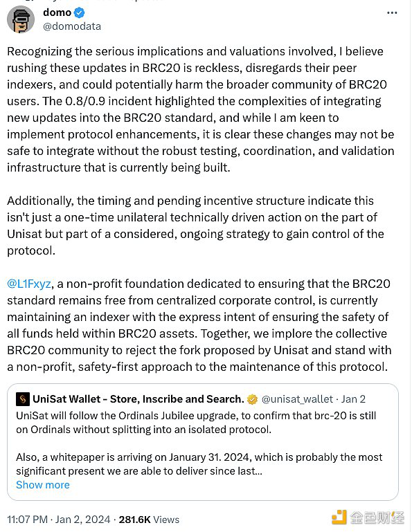This screenshot has height=532, width=412.
Task: Open the quoted UniSat tweet about Jubilee upgrade
Action: coord(203,442)
